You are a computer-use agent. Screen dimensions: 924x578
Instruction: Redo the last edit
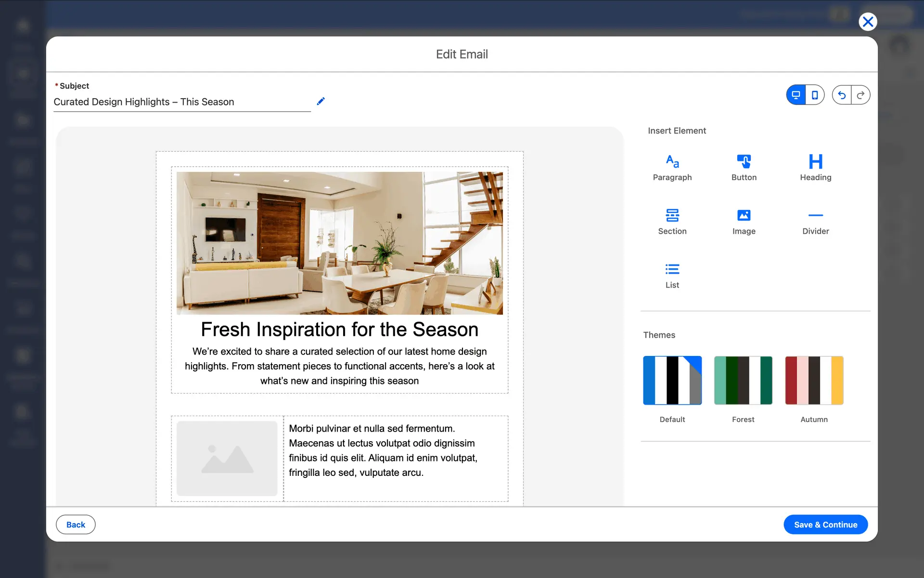860,95
